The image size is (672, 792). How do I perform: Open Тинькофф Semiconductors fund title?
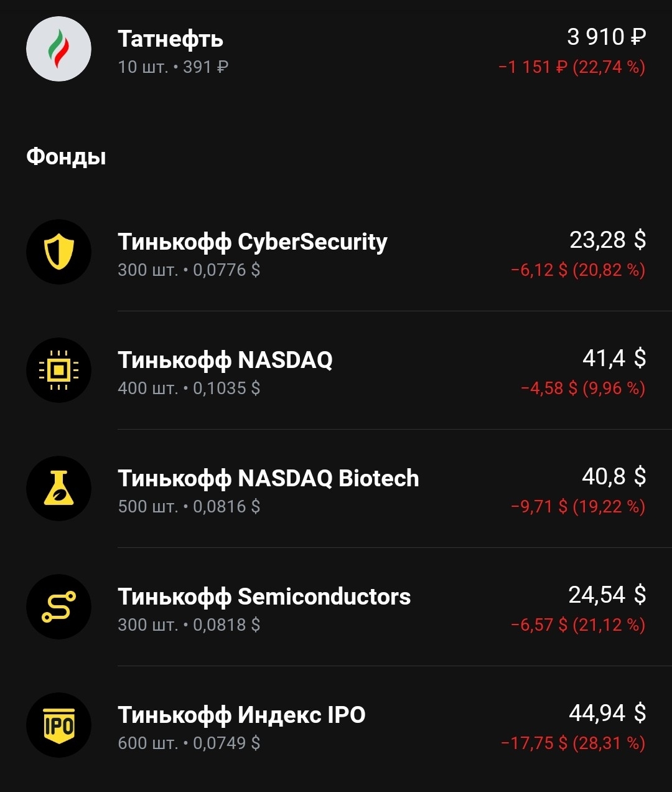pos(264,596)
